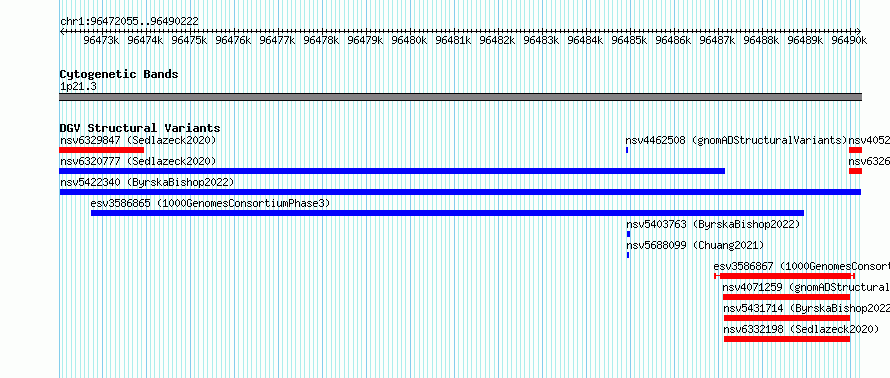Select the red bar of nsv6329847
The height and width of the screenshot is (378, 890).
102,150
